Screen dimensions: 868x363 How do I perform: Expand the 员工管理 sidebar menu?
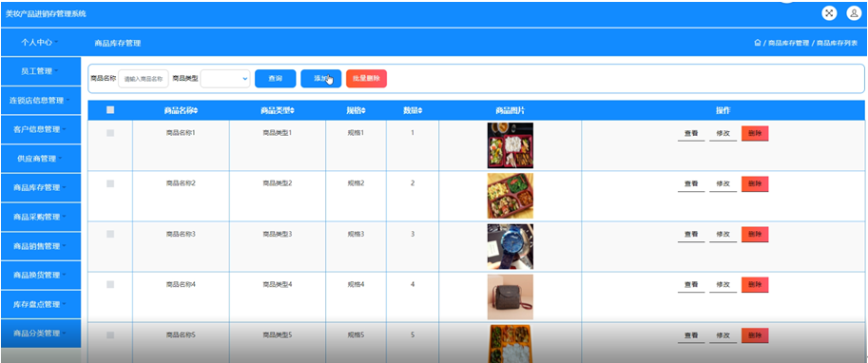click(41, 71)
